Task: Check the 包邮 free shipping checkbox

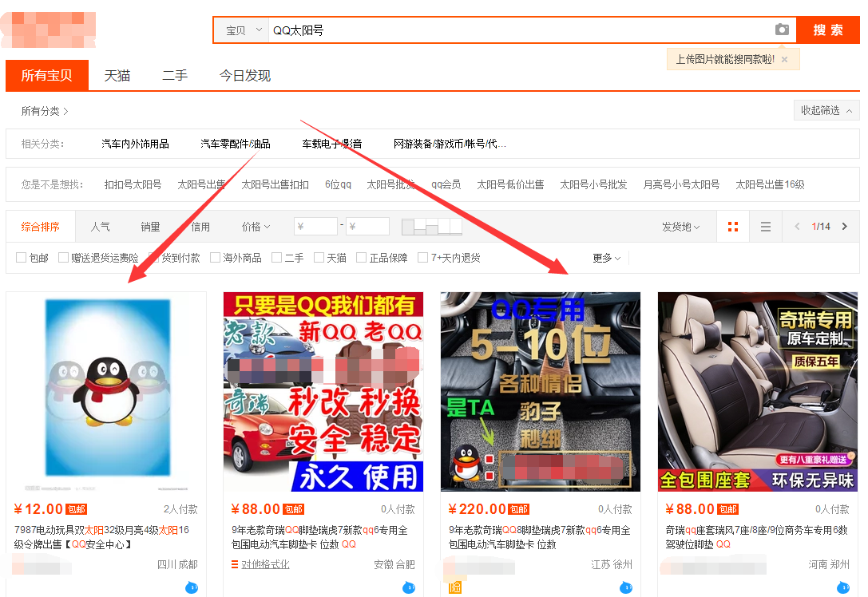Action: point(22,258)
